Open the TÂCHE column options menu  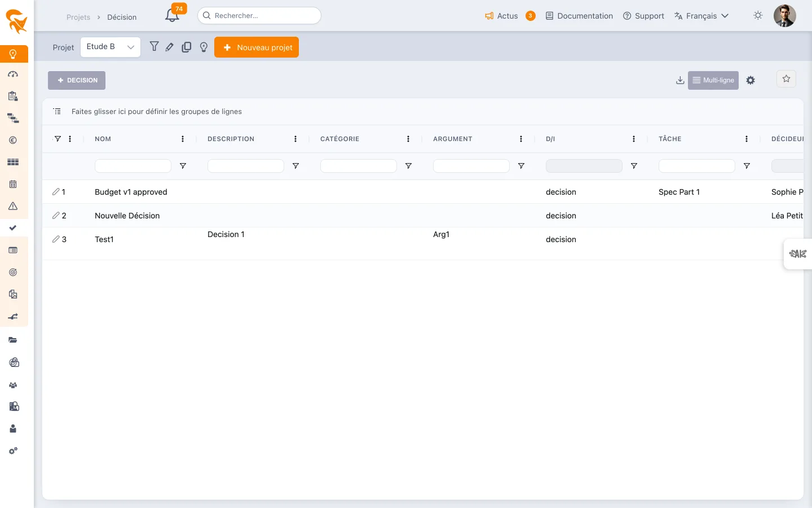click(747, 139)
